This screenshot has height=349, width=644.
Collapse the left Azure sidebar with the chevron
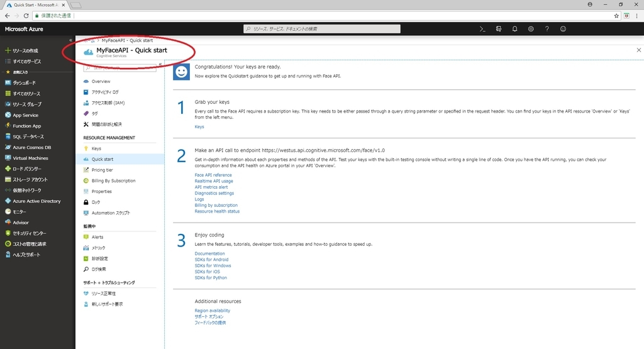70,40
